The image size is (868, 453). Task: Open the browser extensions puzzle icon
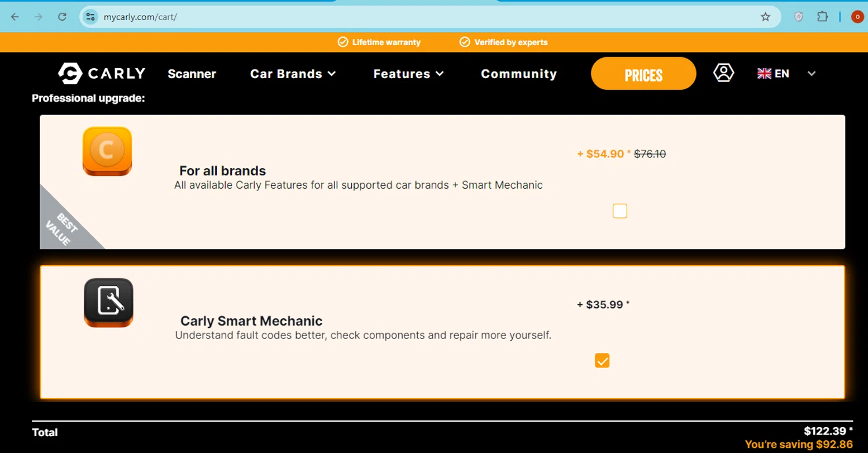point(822,17)
